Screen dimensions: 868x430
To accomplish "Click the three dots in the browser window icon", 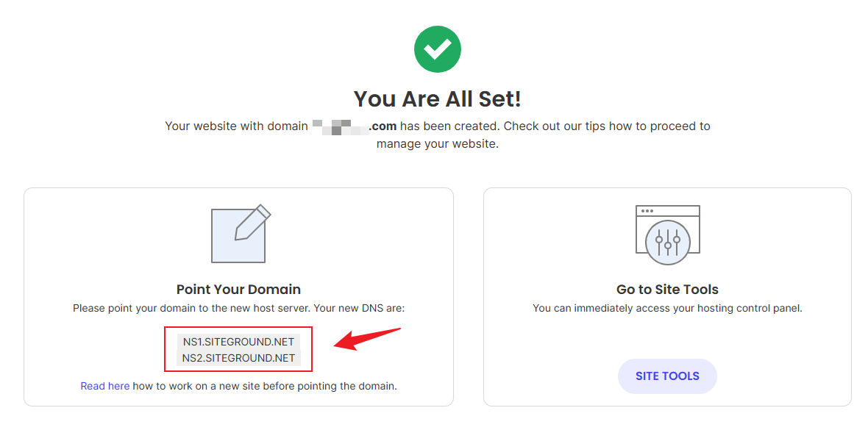I will [647, 211].
